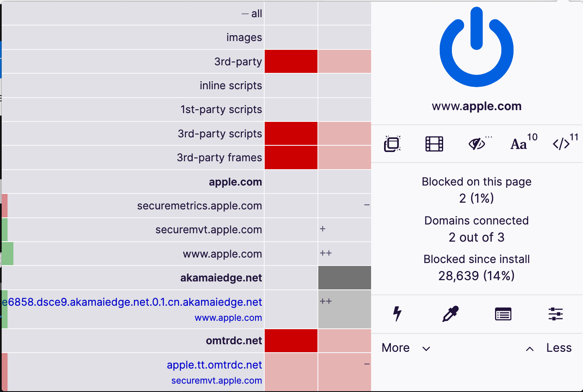Click the e6858.dsce9.akamaiedge.net hostname link
Image resolution: width=583 pixels, height=392 pixels.
[x=132, y=302]
